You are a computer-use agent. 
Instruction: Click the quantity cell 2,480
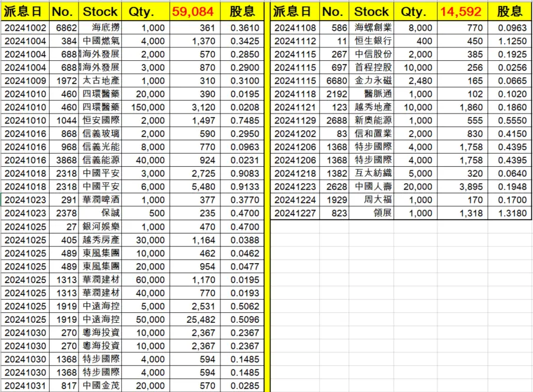pos(415,80)
